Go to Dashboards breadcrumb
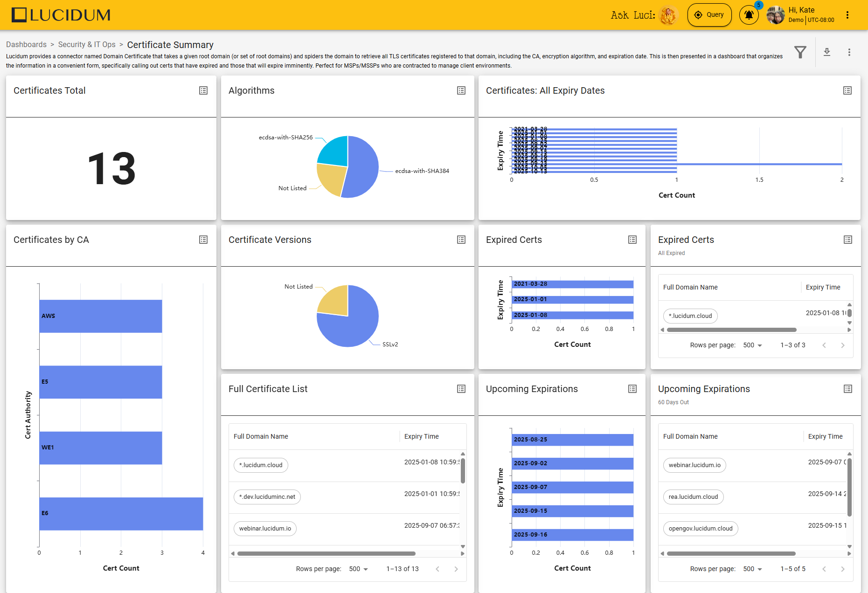Screen dimensions: 868x593 26,44
